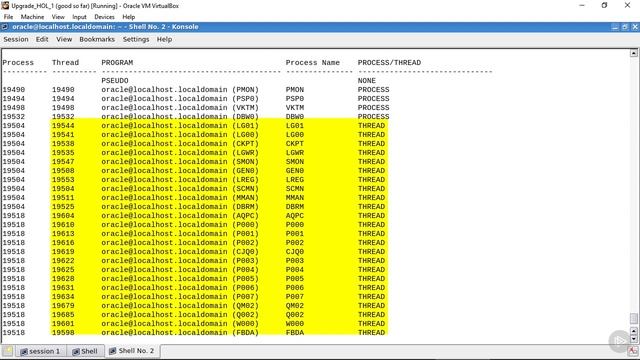The height and width of the screenshot is (360, 640).
Task: Click the LREG process name
Action: 295,179
